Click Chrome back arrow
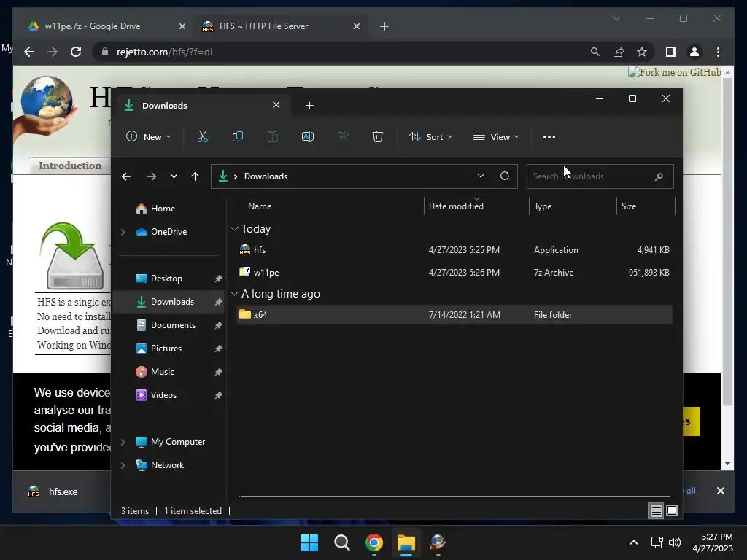Screen dimensions: 747x560 click(29, 52)
